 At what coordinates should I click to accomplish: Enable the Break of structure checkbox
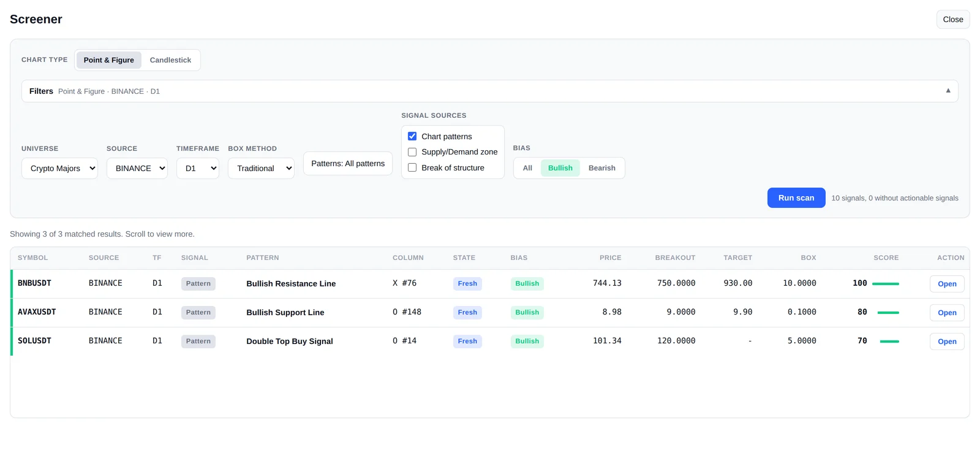[412, 167]
